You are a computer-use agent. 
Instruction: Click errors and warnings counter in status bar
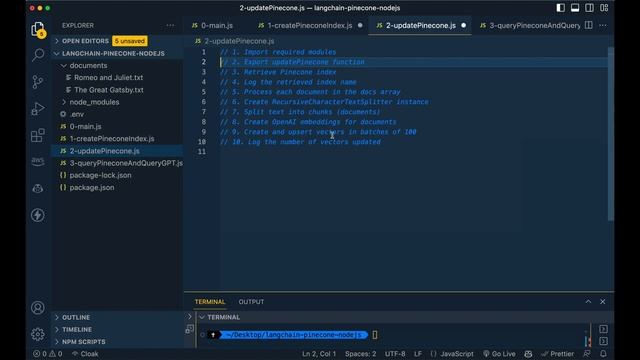(x=47, y=354)
